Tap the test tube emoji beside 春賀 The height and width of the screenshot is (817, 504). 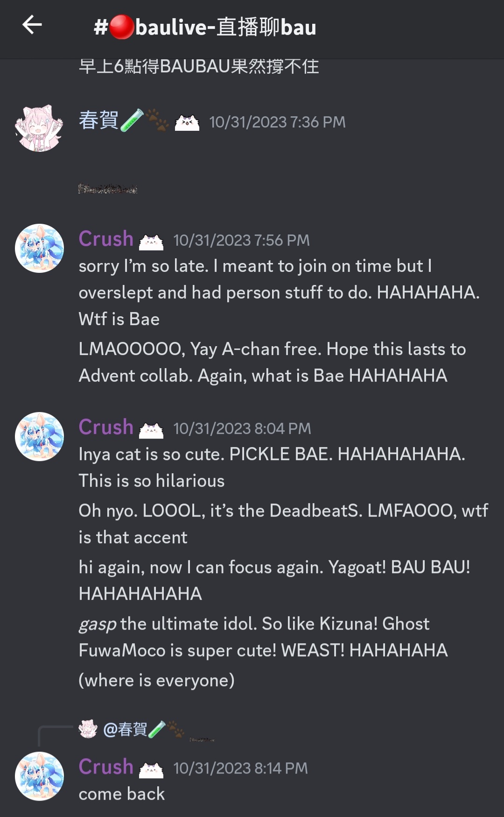click(x=132, y=121)
